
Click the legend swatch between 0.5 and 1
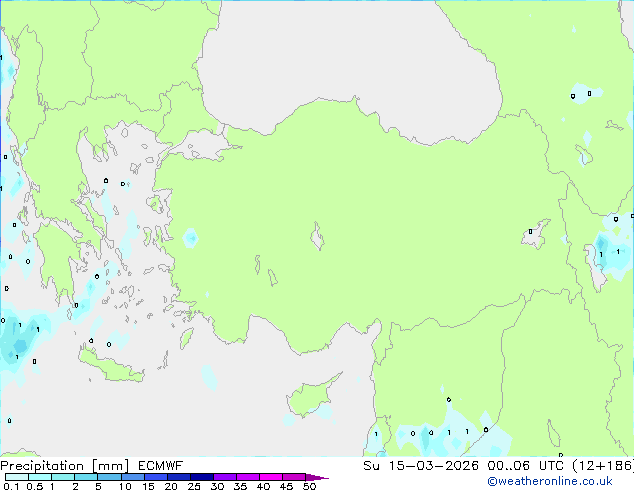coord(40,477)
